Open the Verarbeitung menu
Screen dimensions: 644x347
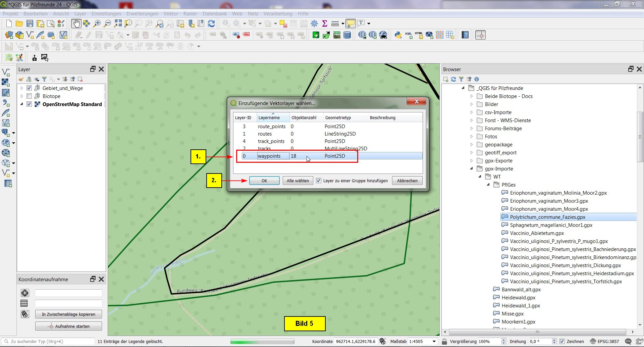277,14
